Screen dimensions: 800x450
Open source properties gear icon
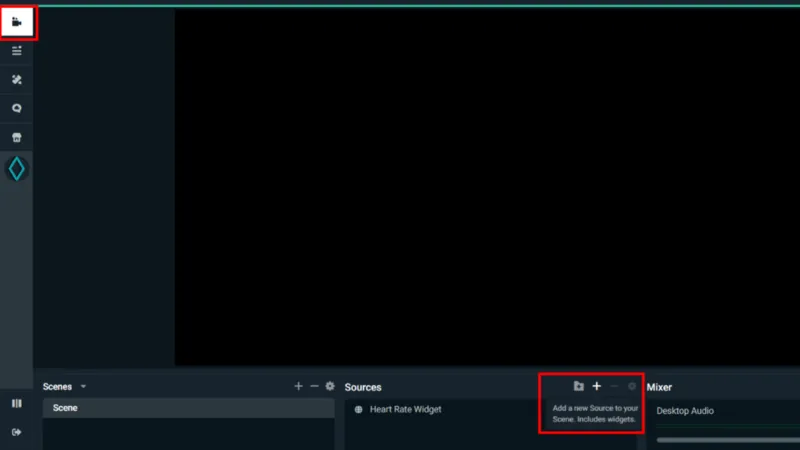click(x=632, y=386)
